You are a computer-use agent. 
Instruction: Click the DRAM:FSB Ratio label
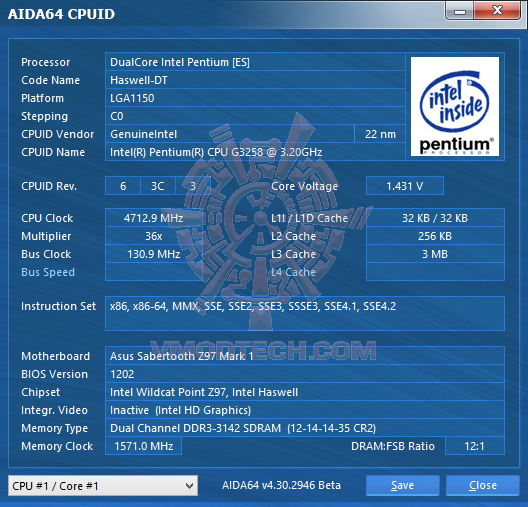393,446
